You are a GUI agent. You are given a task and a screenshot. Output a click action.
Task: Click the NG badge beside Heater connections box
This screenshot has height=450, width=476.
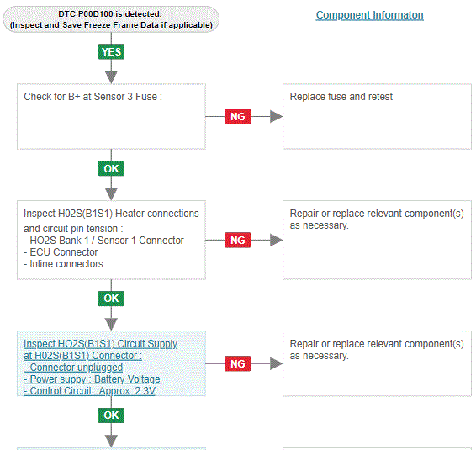pos(238,241)
